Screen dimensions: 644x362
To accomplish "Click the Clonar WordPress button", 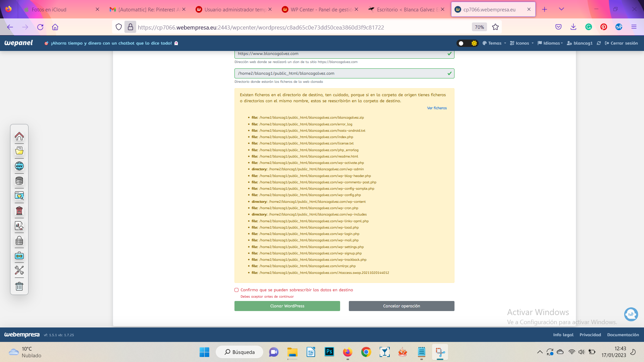I will point(287,306).
